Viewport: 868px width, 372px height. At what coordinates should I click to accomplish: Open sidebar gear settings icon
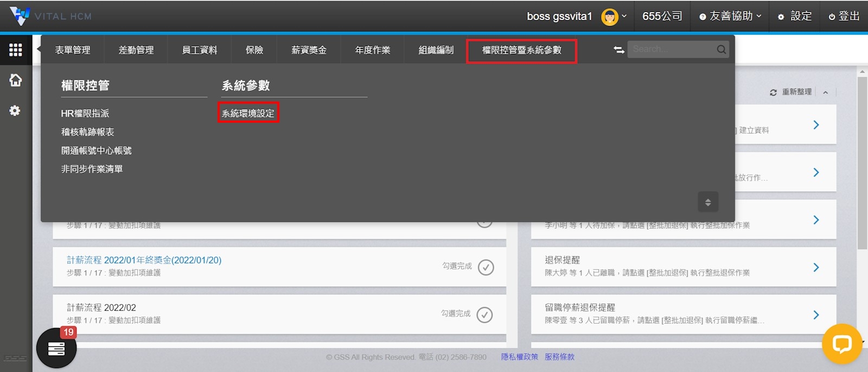click(15, 111)
